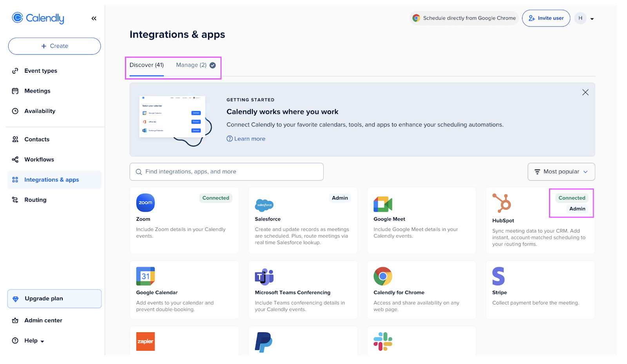
Task: Click the H profile avatar
Action: coord(580,18)
